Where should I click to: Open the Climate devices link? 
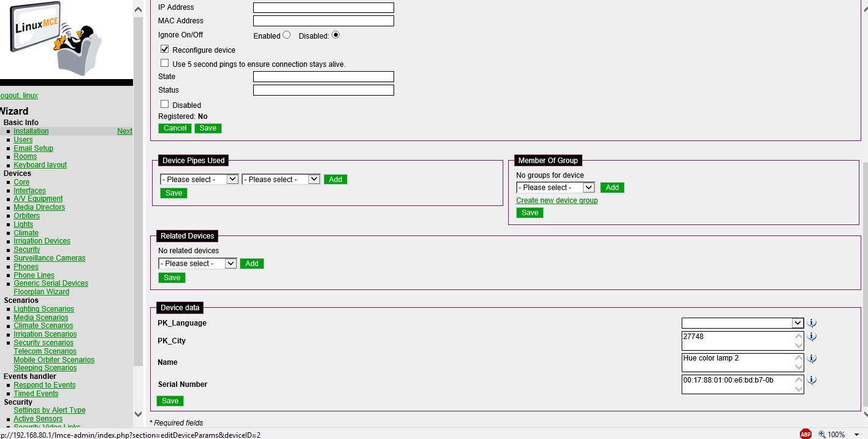(x=26, y=233)
